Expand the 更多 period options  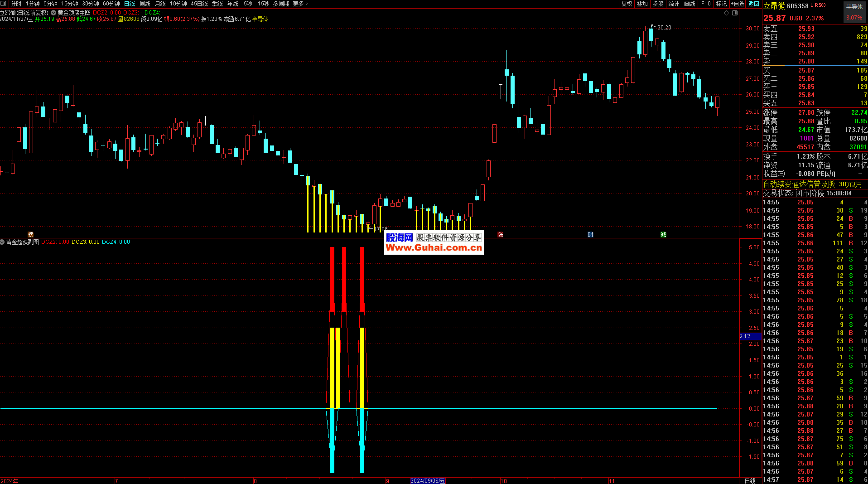[300, 4]
